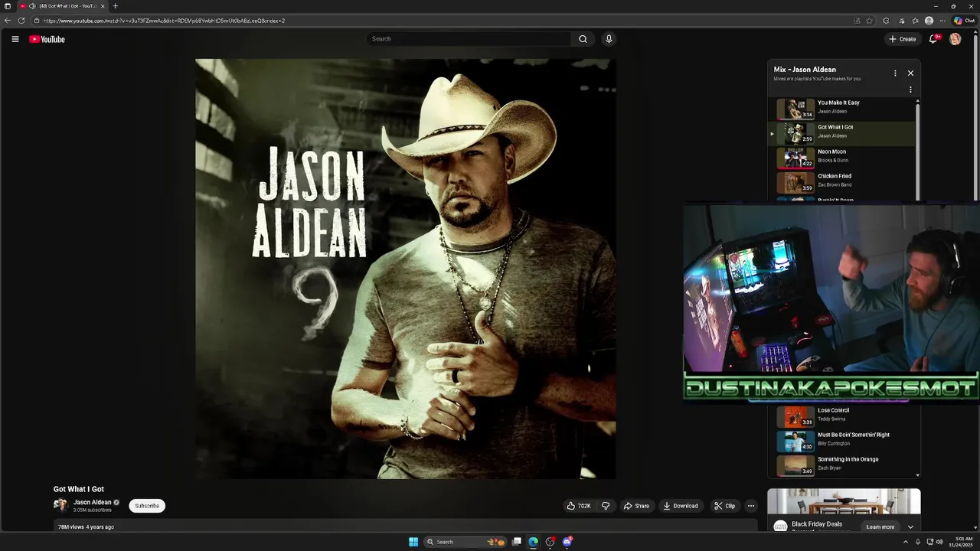The height and width of the screenshot is (551, 980).
Task: Click the Clip scissors button
Action: point(724,506)
